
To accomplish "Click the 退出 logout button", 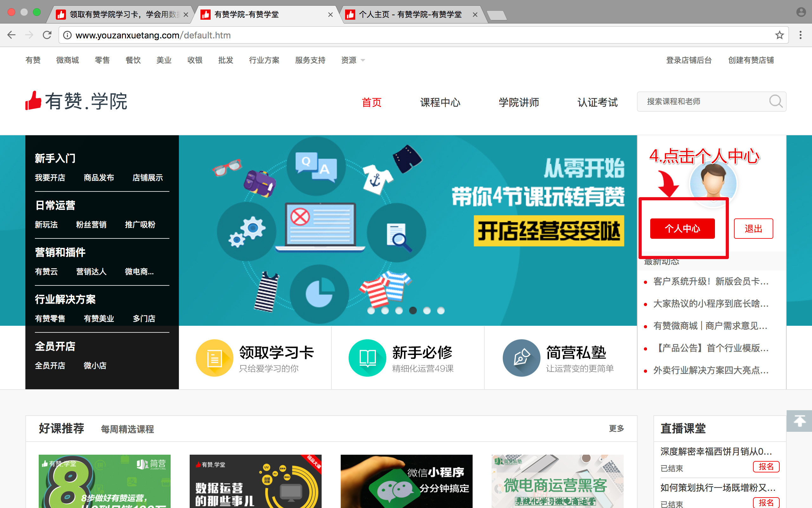I will (x=753, y=229).
